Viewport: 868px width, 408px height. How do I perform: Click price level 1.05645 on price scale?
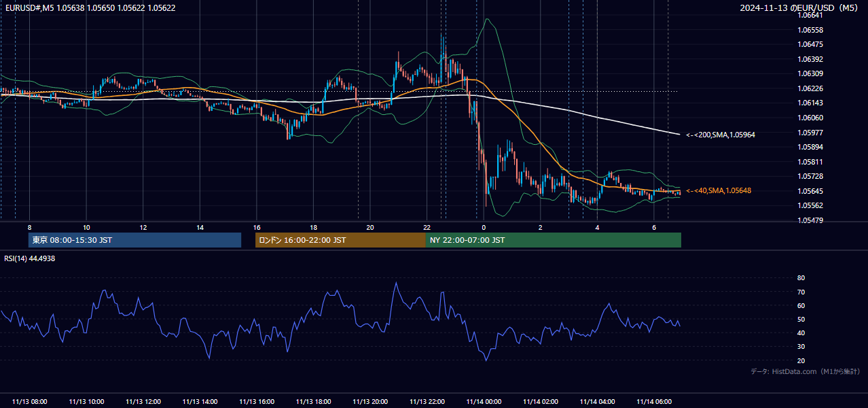tap(810, 191)
